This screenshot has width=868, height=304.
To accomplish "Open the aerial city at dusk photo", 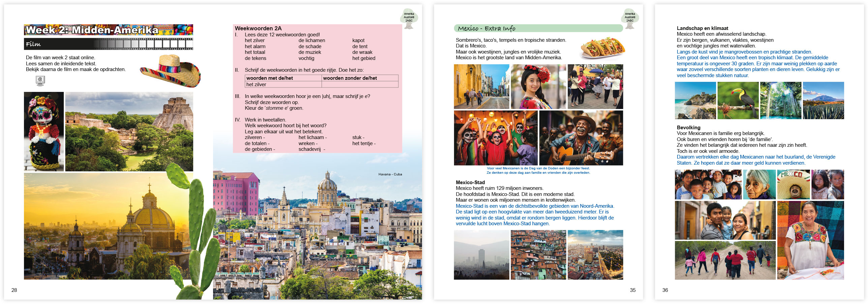I will [595, 255].
